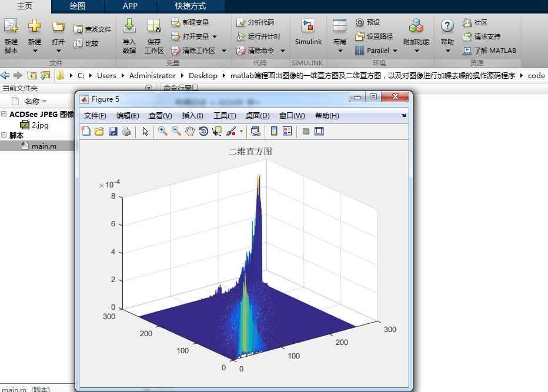Click Show Plot Tools and Dock icon

tap(319, 132)
